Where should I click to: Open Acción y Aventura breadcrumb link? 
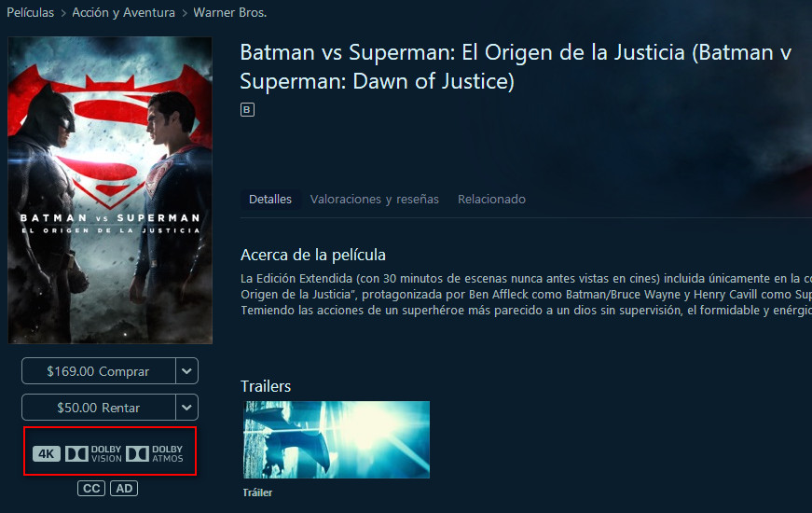[x=123, y=12]
